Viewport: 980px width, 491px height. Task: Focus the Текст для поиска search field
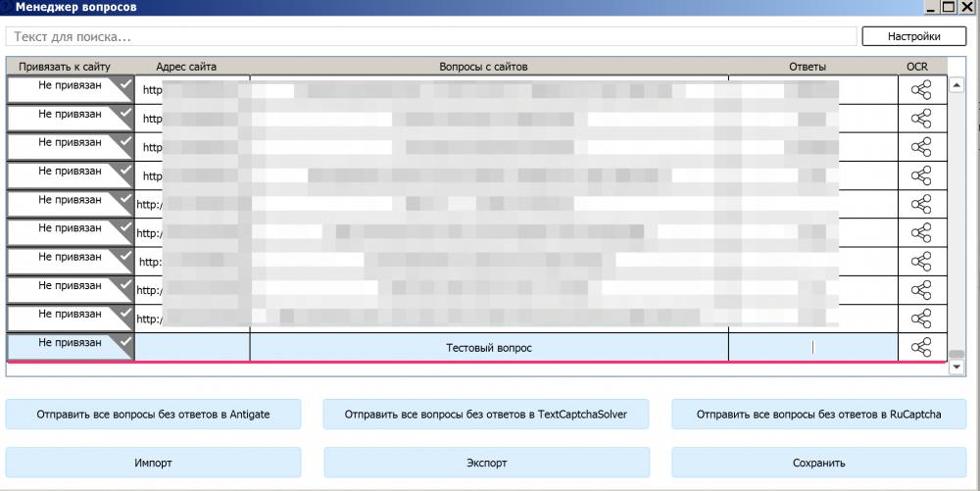pos(431,36)
